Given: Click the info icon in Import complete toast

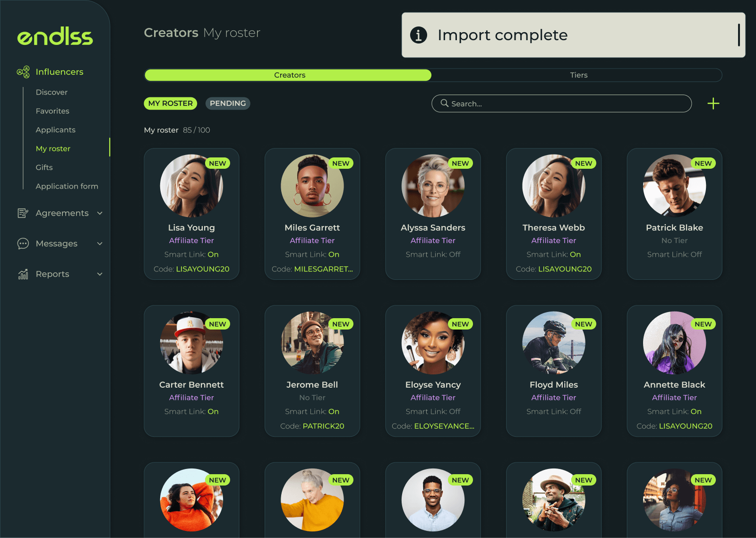Looking at the screenshot, I should click(418, 35).
